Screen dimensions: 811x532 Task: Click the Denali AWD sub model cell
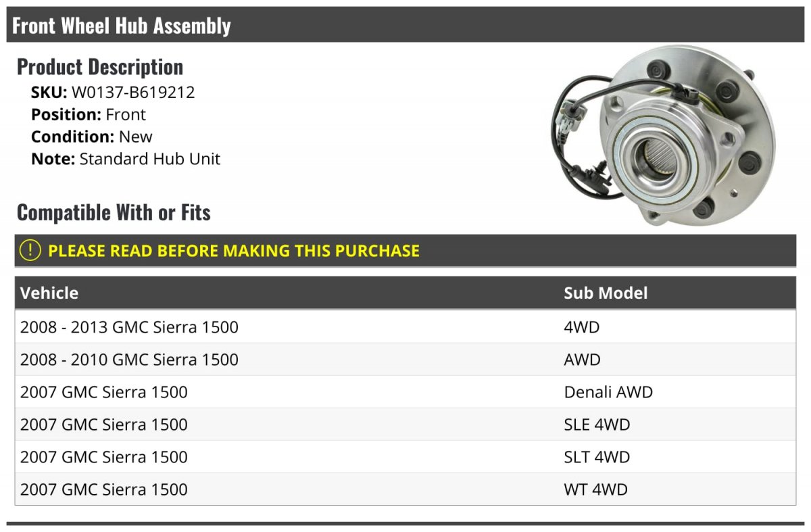click(x=608, y=392)
